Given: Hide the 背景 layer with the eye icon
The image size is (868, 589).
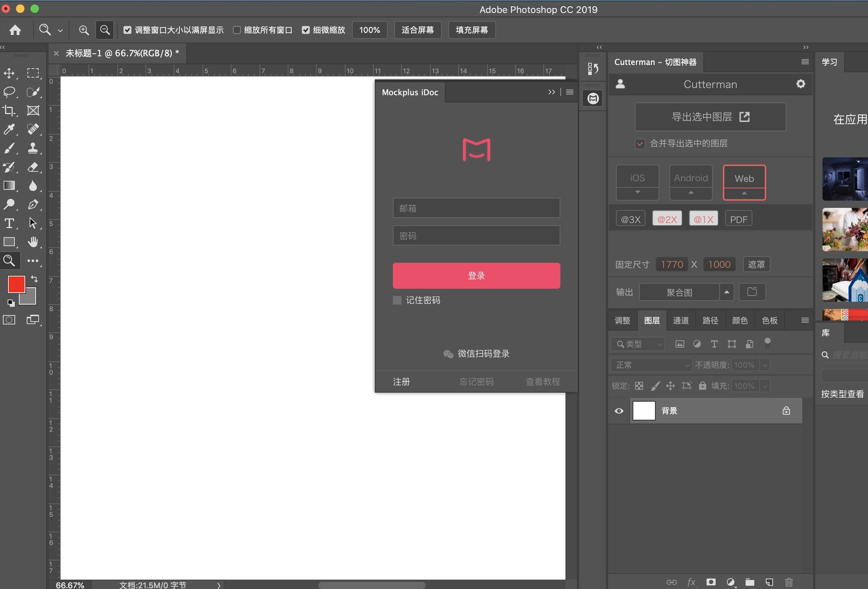Looking at the screenshot, I should coord(619,411).
